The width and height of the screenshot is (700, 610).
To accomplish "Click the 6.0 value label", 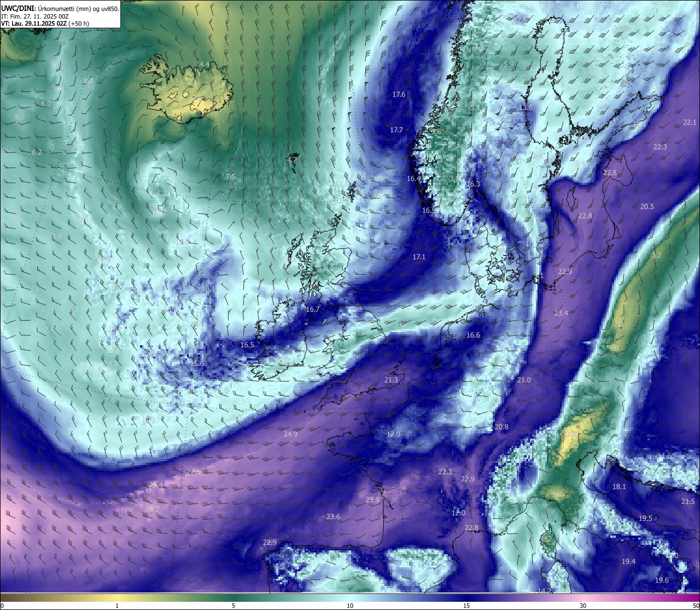I will [46, 103].
